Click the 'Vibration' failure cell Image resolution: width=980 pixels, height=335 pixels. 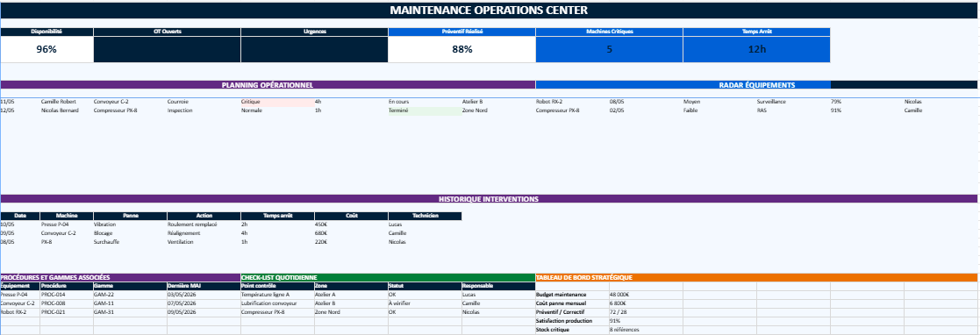(x=130, y=225)
